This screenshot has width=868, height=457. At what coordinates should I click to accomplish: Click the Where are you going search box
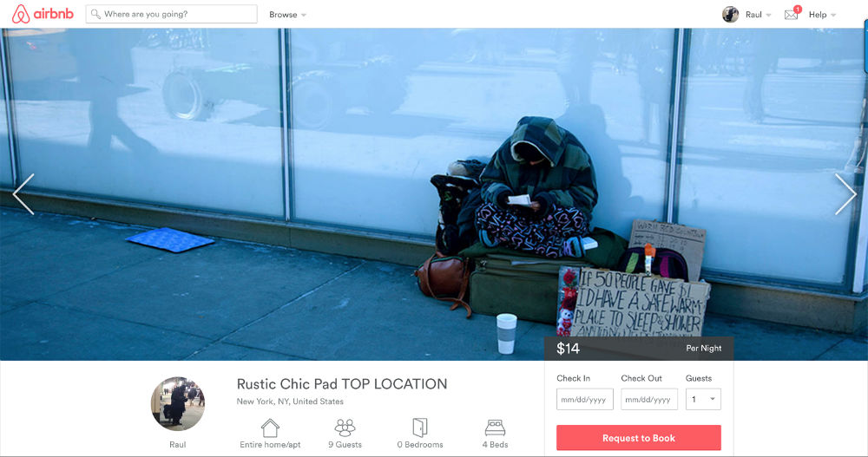(x=172, y=14)
